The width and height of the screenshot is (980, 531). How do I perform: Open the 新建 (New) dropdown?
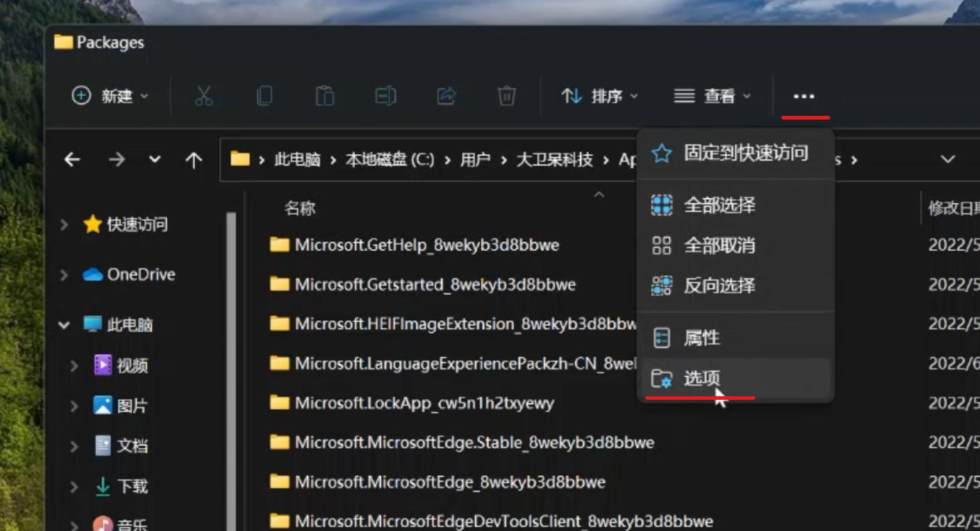(111, 96)
